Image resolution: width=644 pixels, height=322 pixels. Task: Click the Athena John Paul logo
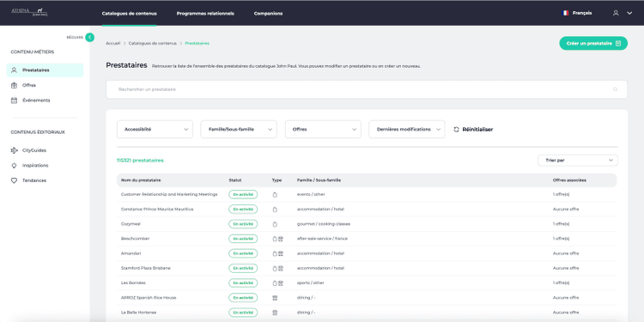[x=29, y=12]
